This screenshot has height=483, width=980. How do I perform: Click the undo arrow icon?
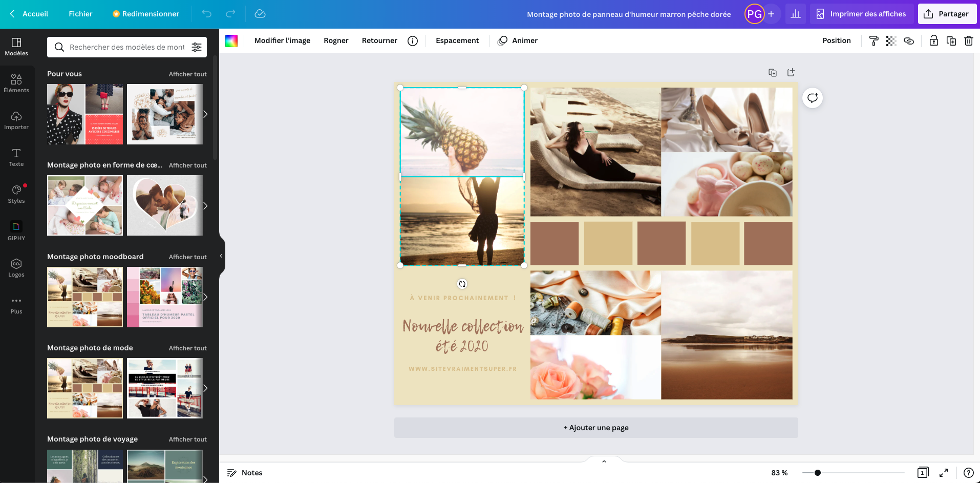pos(207,14)
